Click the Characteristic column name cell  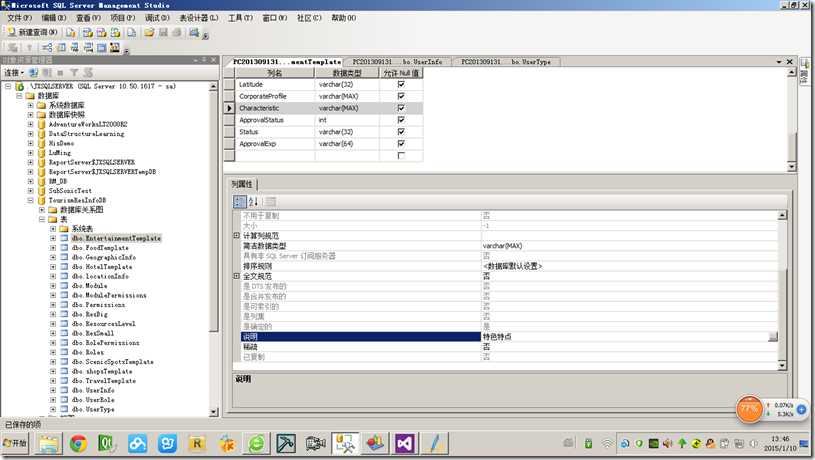pyautogui.click(x=275, y=108)
